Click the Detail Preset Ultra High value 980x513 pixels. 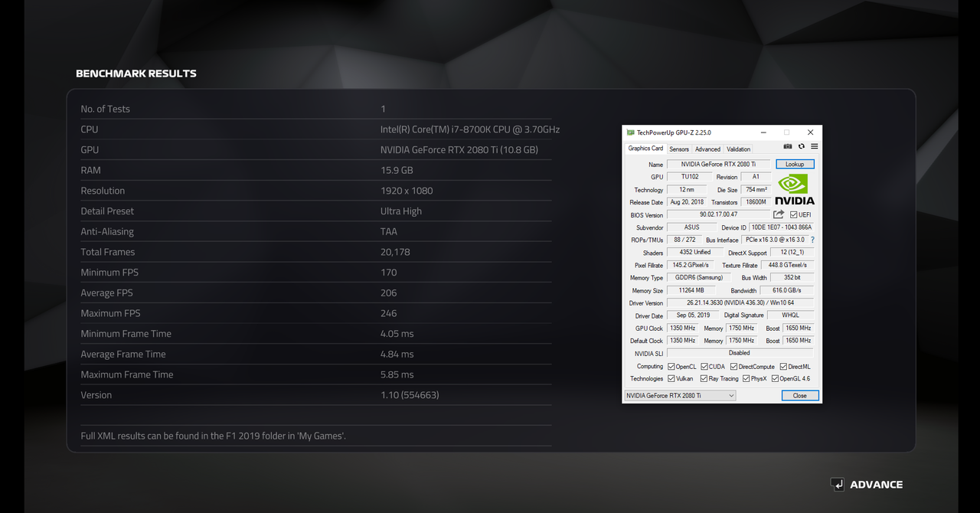[x=401, y=211]
